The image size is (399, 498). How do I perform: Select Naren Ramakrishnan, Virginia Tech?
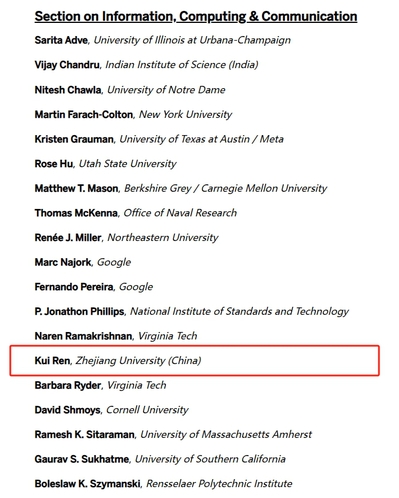point(116,336)
